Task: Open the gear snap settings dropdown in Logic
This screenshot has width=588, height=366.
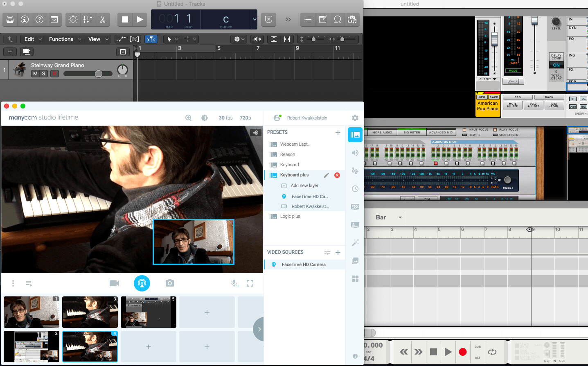Action: pos(239,39)
